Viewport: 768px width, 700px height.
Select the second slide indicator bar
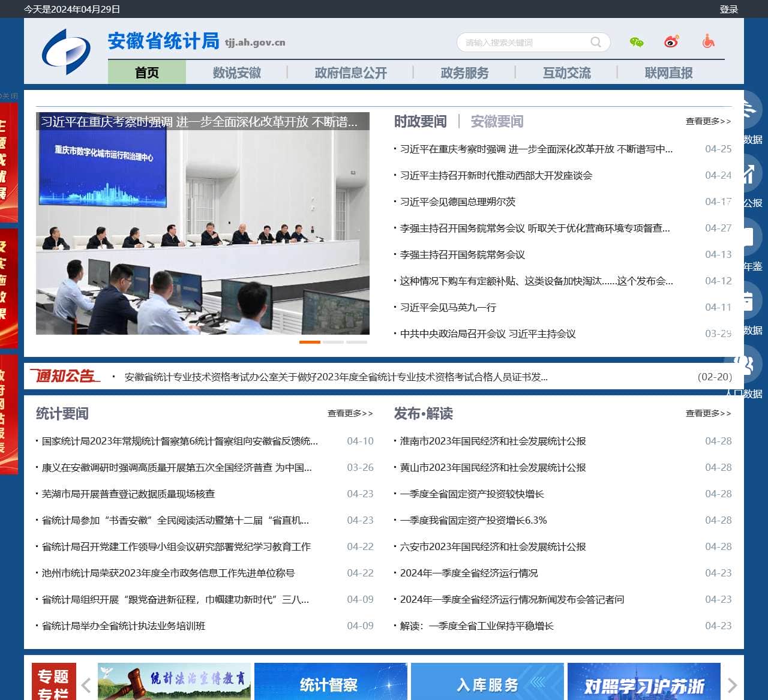333,342
